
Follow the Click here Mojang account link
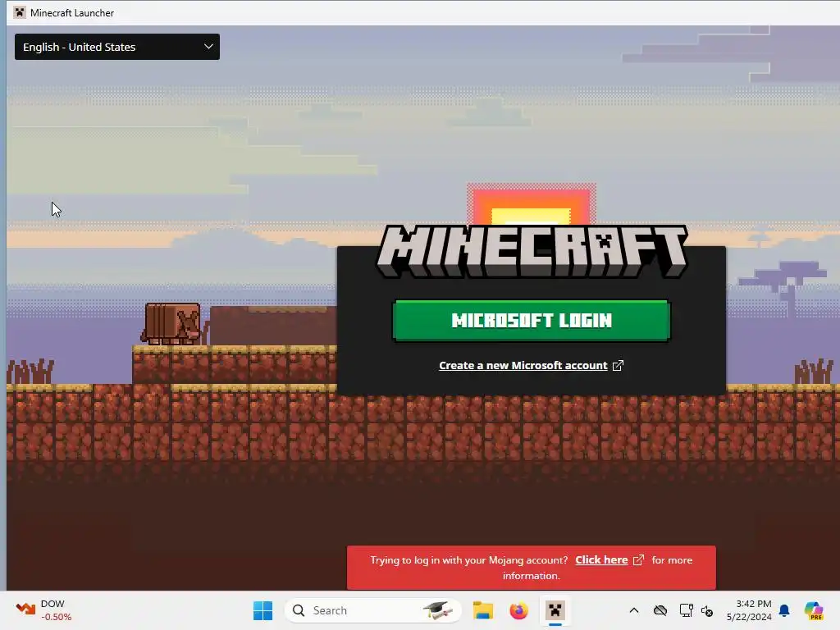click(601, 559)
